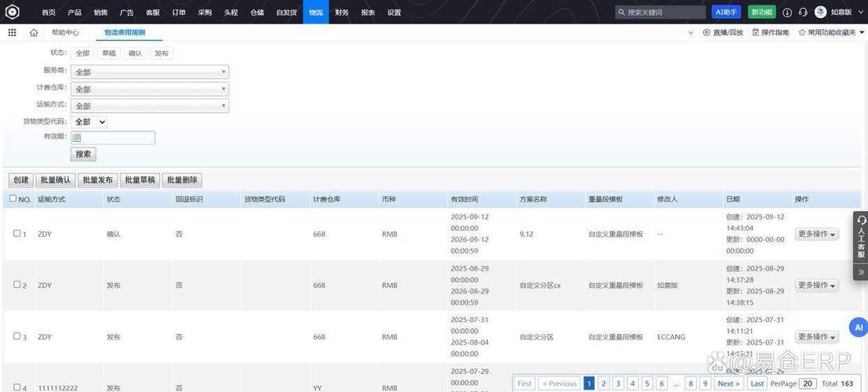
Task: Click the 创建 button
Action: [21, 180]
